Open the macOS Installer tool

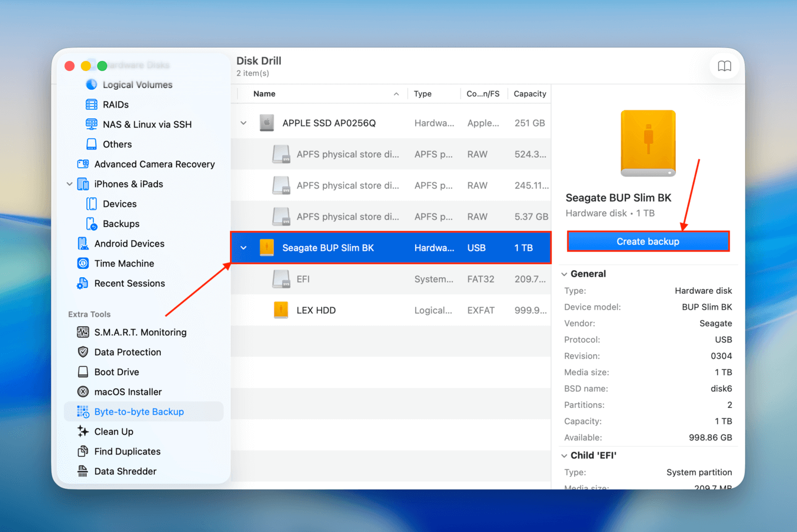click(x=126, y=391)
